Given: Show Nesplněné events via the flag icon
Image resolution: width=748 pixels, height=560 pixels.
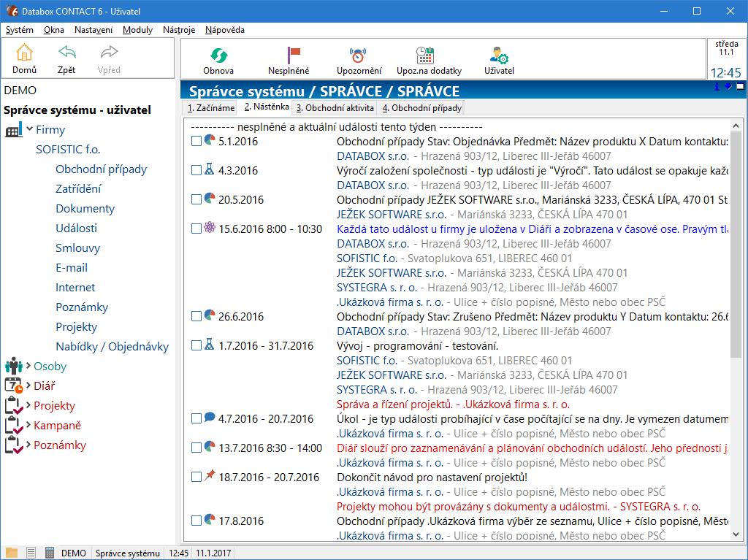Looking at the screenshot, I should pyautogui.click(x=293, y=55).
